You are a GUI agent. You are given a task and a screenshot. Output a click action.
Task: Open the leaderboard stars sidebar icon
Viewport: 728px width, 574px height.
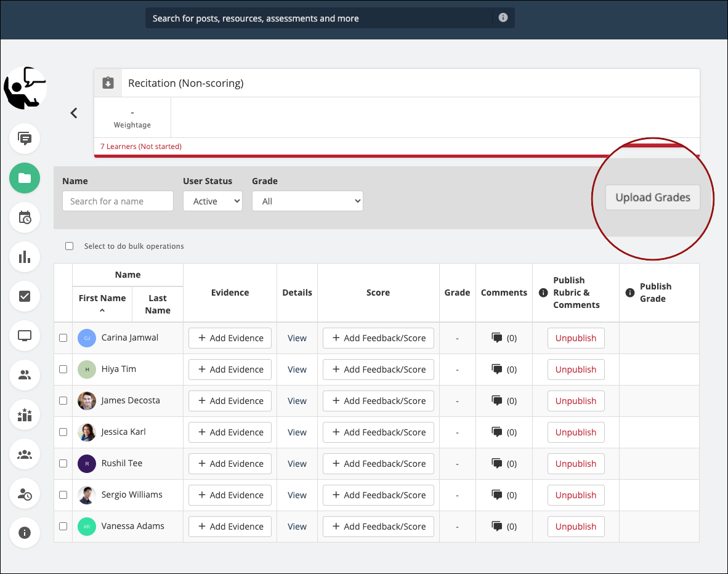[x=25, y=414]
